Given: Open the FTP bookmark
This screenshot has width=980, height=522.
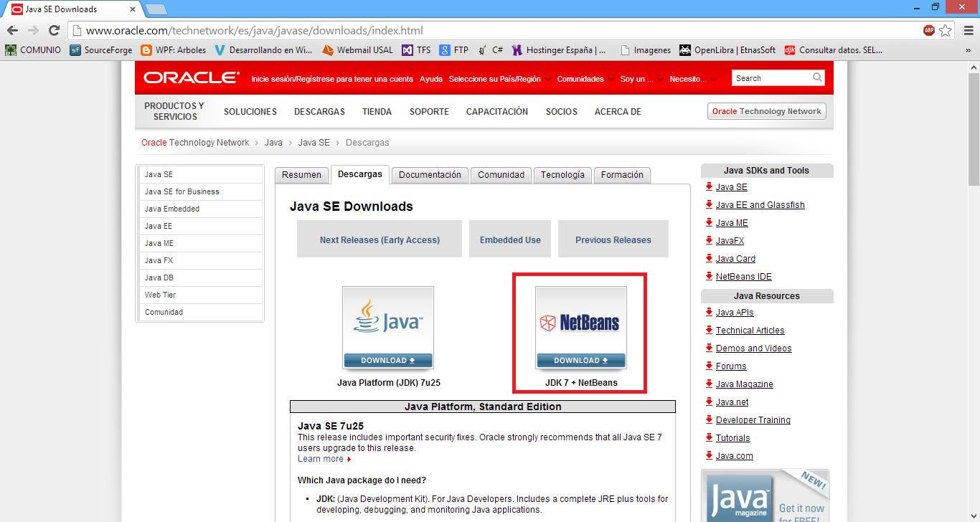Looking at the screenshot, I should coord(453,50).
